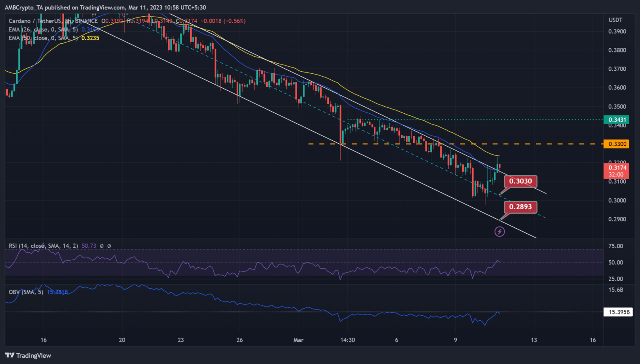Viewport: 640px width, 364px height.
Task: Click the red 0.2893 price callout
Action: (520, 207)
